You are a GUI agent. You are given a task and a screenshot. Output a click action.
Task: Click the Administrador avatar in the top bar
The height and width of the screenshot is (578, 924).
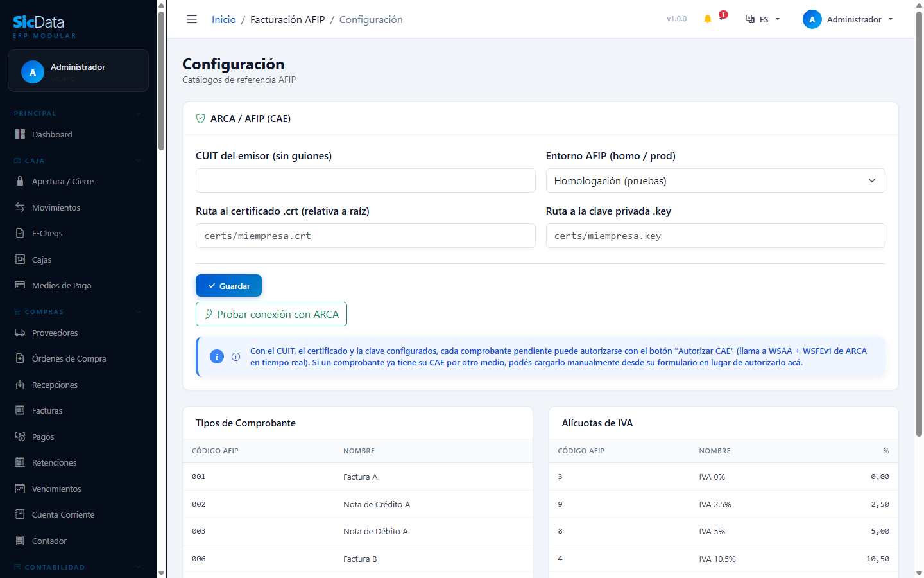click(812, 19)
